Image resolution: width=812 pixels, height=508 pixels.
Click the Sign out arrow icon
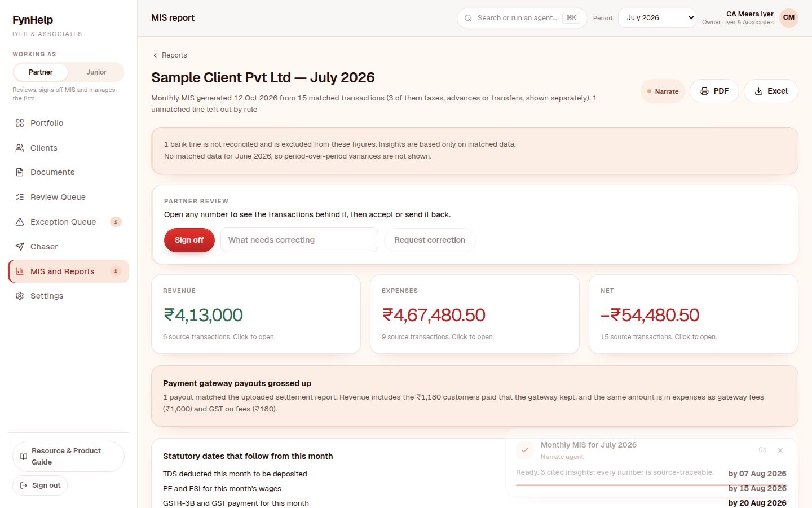coord(24,485)
